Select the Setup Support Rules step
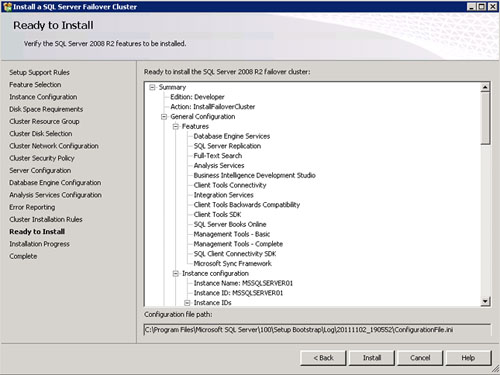The width and height of the screenshot is (500, 375). point(39,72)
